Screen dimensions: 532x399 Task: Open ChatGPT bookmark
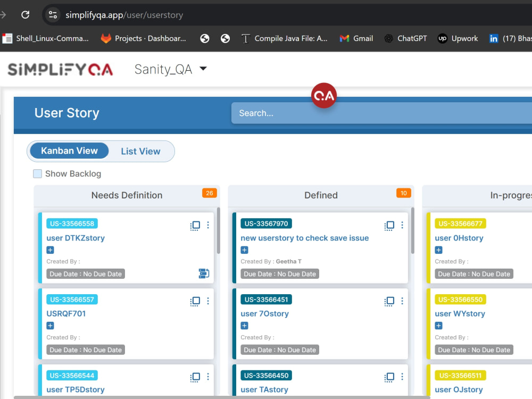point(405,38)
